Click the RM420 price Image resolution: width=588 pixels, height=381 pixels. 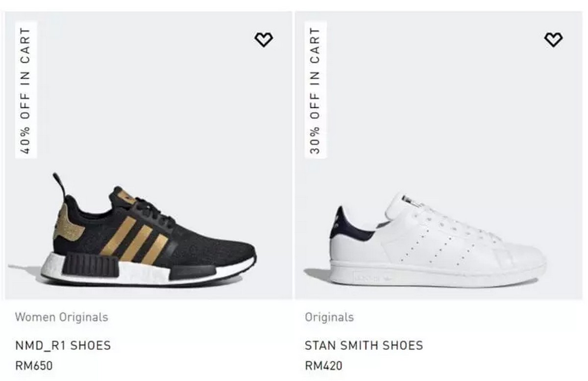point(323,365)
